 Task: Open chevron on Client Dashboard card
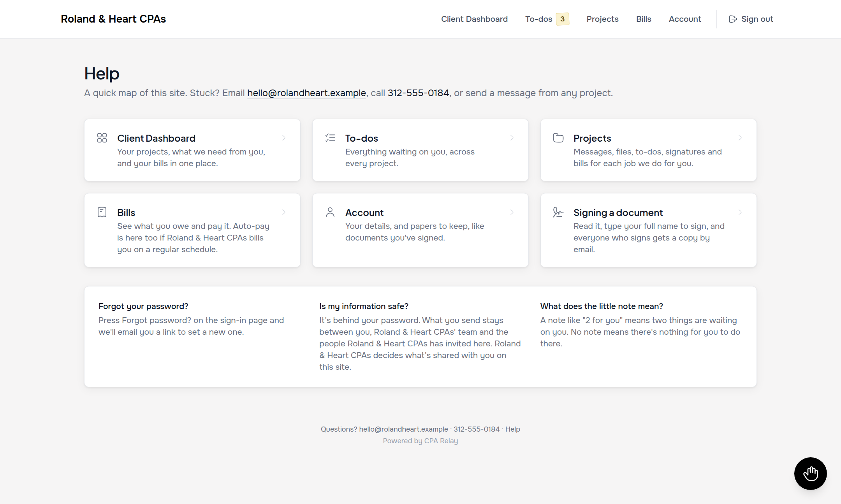284,138
